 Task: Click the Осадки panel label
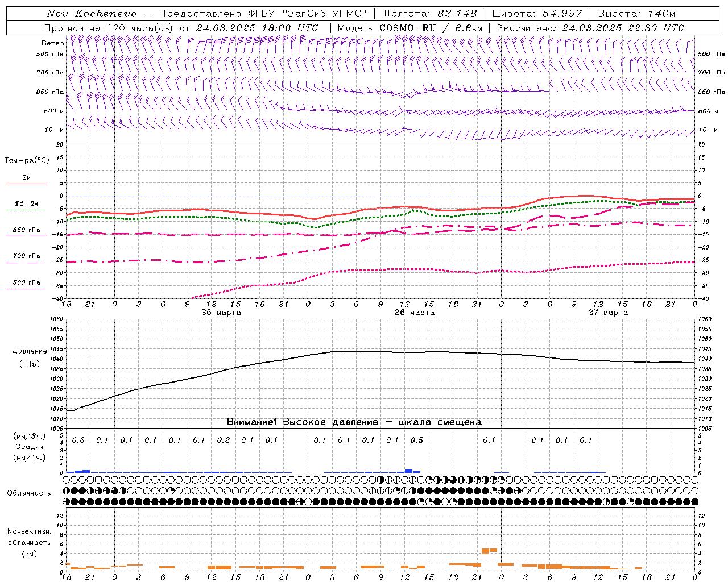pos(30,447)
